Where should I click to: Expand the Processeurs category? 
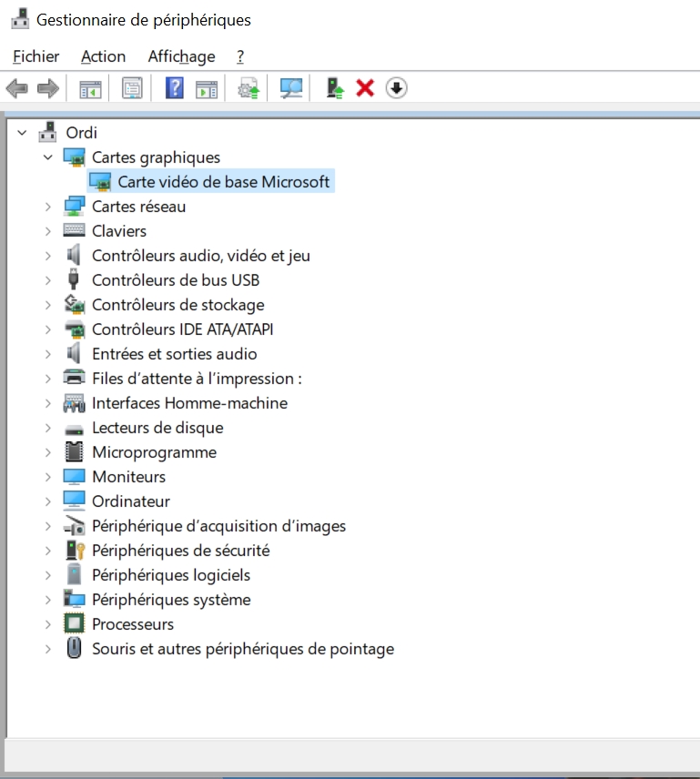(48, 624)
